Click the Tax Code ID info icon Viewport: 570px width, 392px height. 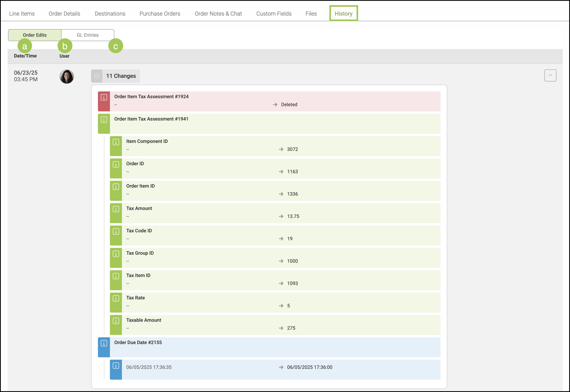click(x=116, y=232)
